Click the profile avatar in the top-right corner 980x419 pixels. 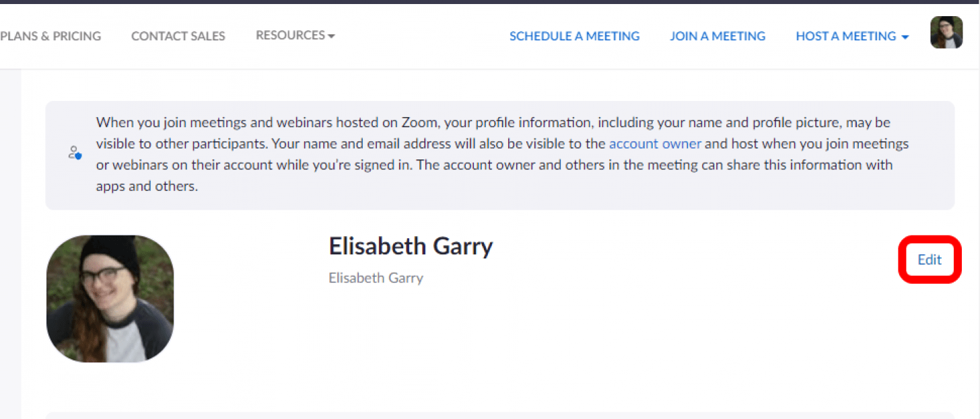click(x=946, y=32)
